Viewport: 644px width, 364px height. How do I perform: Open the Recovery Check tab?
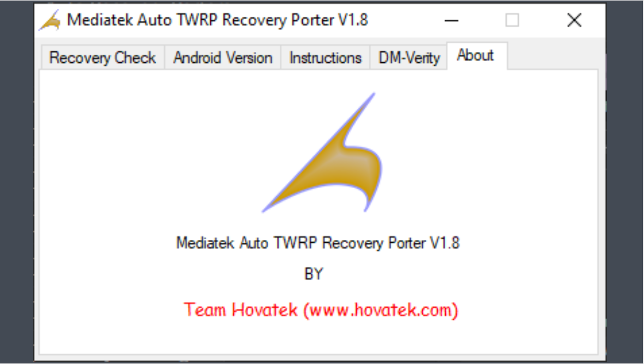(x=103, y=57)
